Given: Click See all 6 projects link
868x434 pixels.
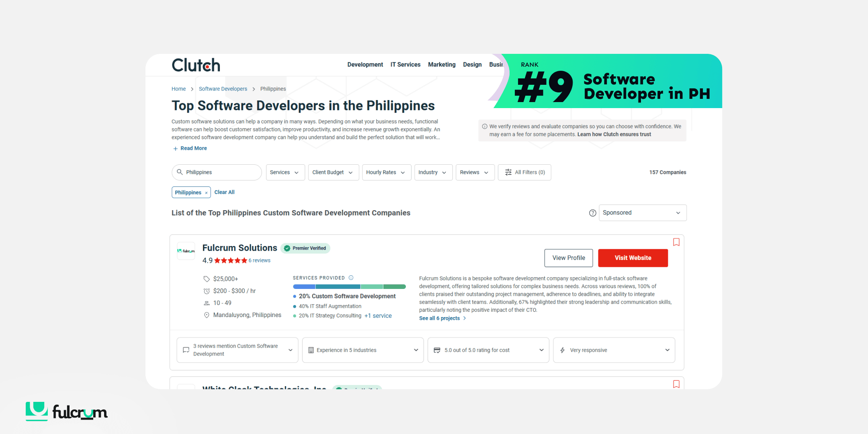Looking at the screenshot, I should (442, 318).
